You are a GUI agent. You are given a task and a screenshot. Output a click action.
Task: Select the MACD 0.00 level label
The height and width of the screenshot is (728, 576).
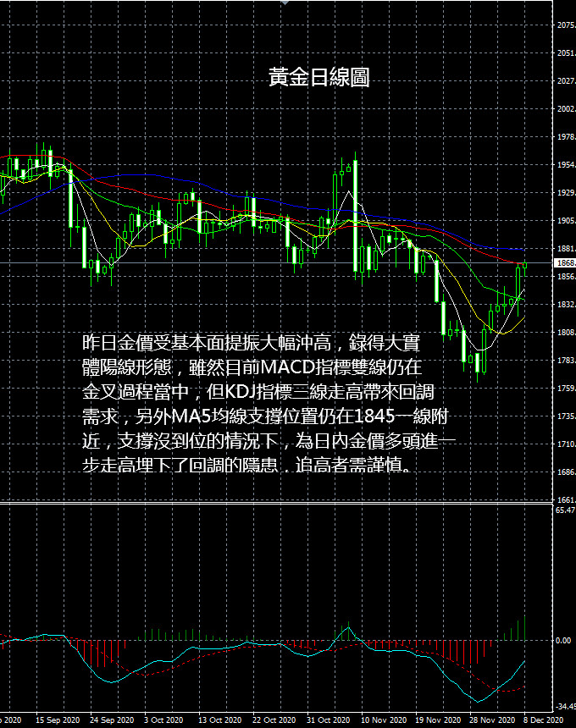click(x=563, y=640)
